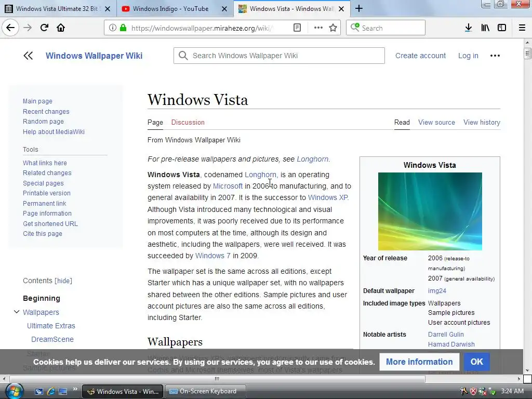Click the browser URL address field
Image resolution: width=532 pixels, height=399 pixels.
click(202, 28)
